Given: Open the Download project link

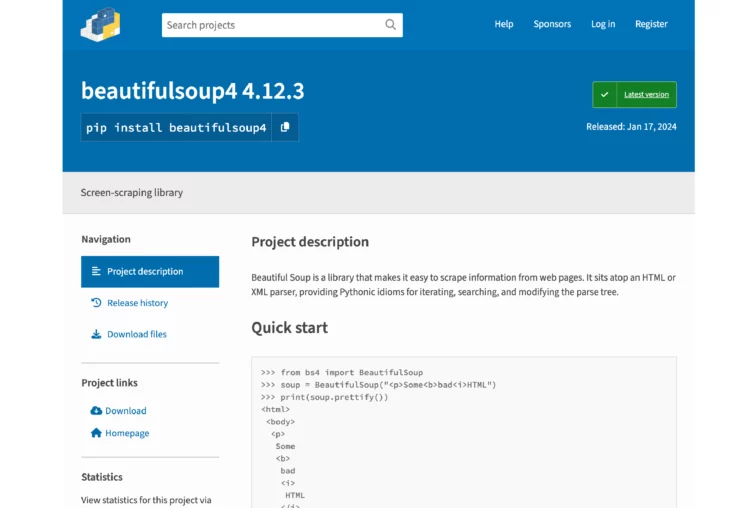Looking at the screenshot, I should [x=126, y=411].
